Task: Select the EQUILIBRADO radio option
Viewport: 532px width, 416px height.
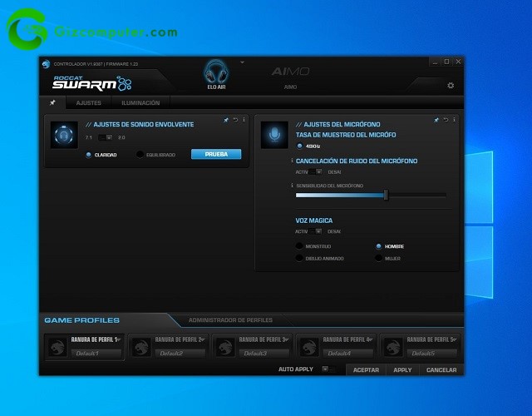Action: pos(140,155)
